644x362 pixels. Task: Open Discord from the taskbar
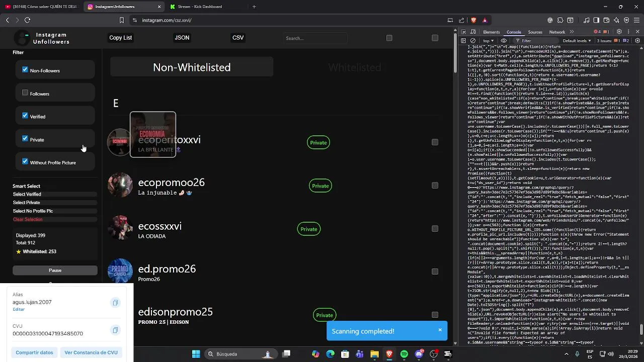click(419, 354)
